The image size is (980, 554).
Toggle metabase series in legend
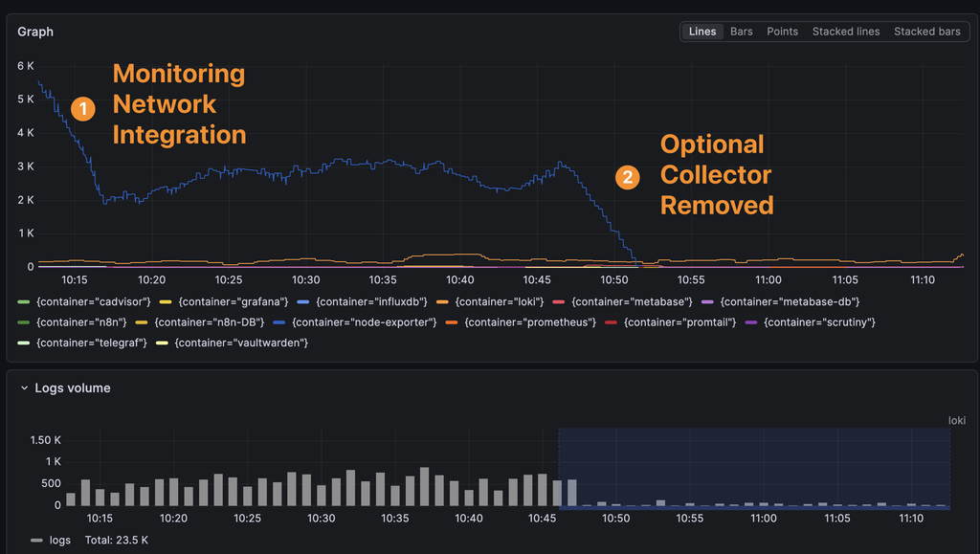click(x=632, y=301)
